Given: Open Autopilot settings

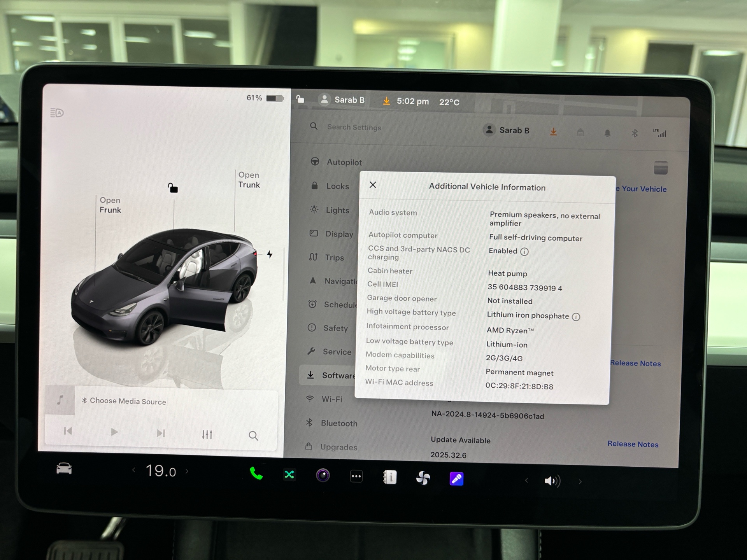Looking at the screenshot, I should pyautogui.click(x=336, y=162).
